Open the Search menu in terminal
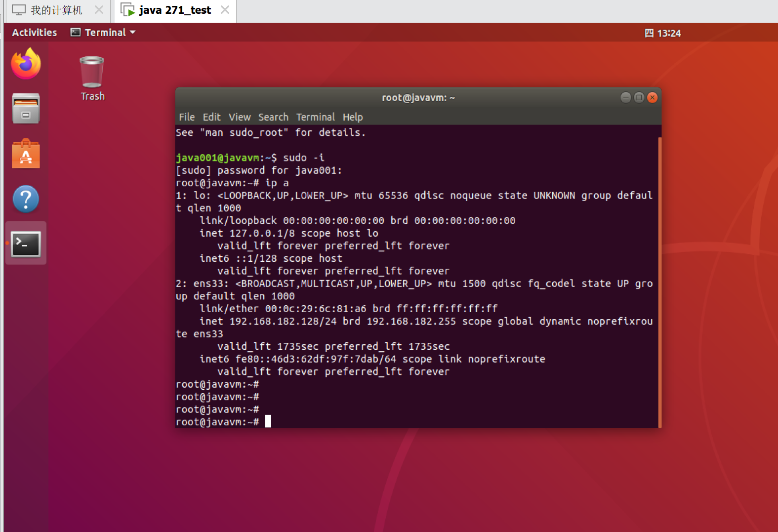Image resolution: width=778 pixels, height=532 pixels. [x=273, y=117]
